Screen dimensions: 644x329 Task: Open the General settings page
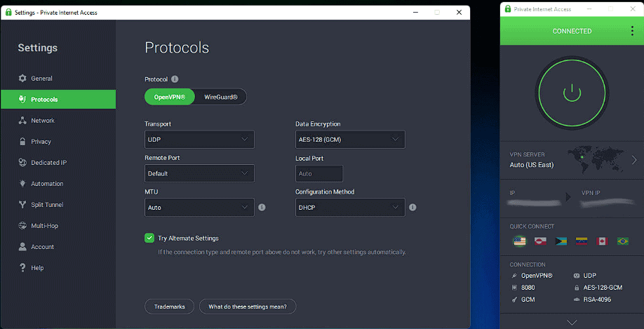[58, 78]
